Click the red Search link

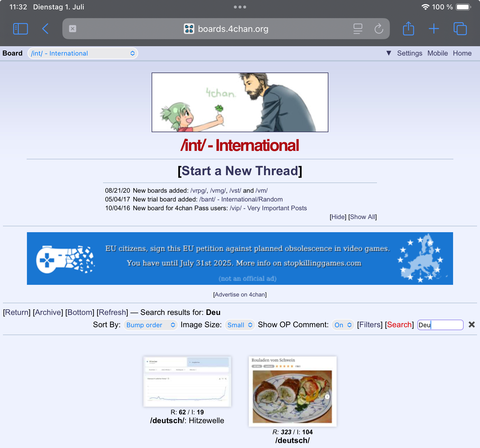(399, 325)
